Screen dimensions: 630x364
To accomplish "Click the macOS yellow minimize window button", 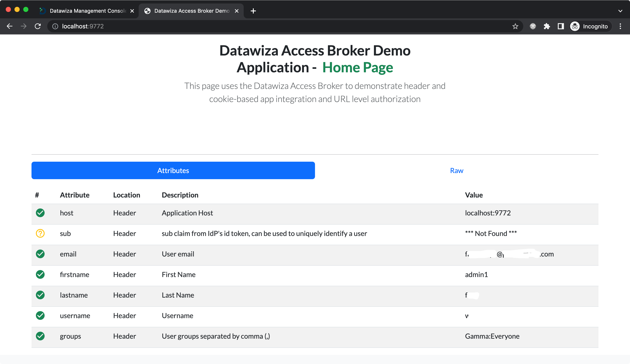I will coord(17,9).
